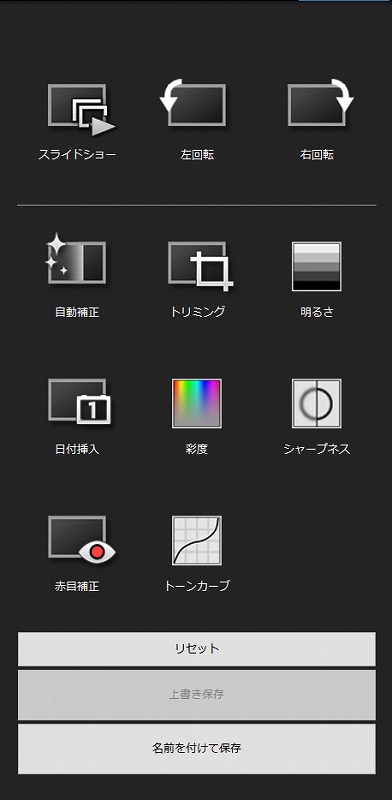Open the 彩度 saturation color icon
392x800 pixels.
197,403
